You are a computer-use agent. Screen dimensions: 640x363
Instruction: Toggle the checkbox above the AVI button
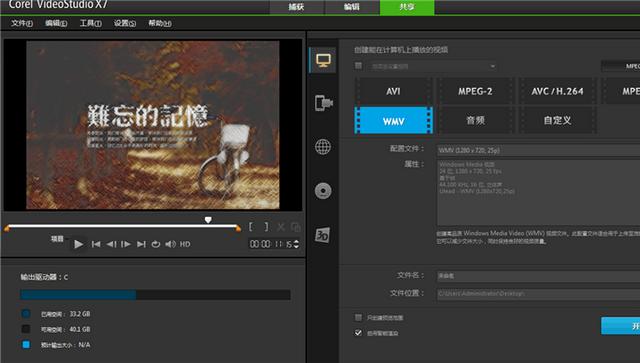pyautogui.click(x=358, y=66)
